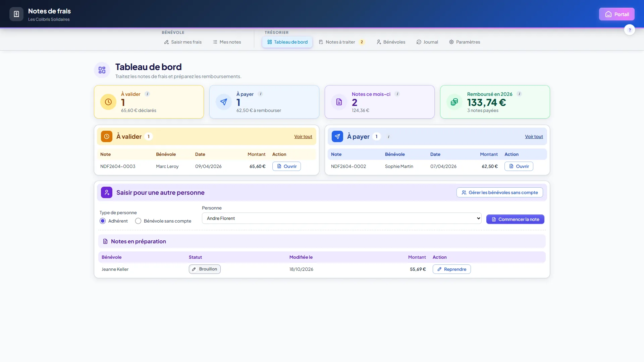The width and height of the screenshot is (644, 362).
Task: Click the 133,74 € reimbursed amount
Action: click(487, 102)
